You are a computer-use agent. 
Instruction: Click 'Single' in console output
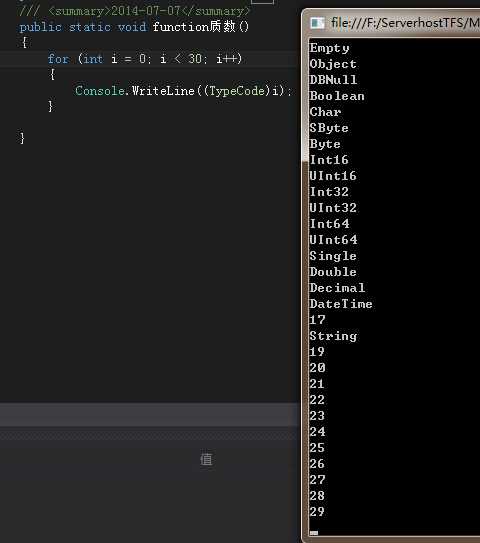333,256
